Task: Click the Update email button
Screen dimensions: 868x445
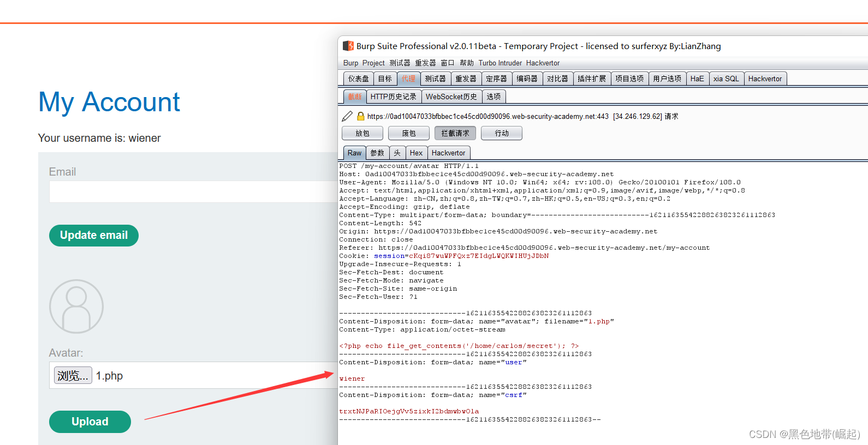Action: coord(94,236)
